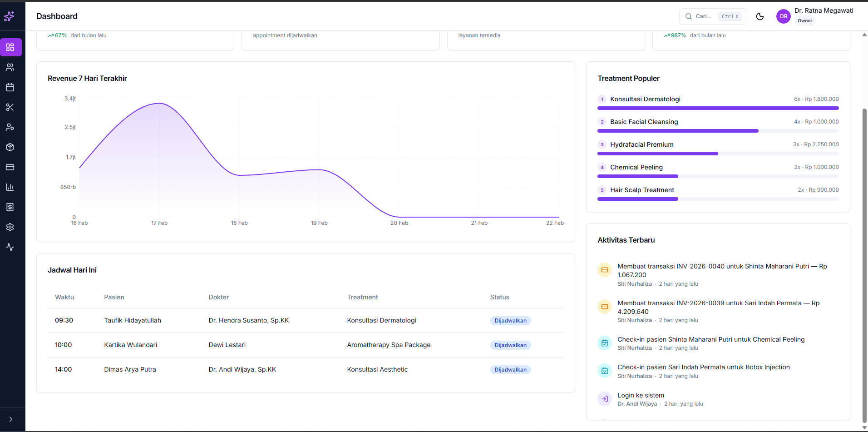
Task: Open the activity pulse sidebar icon
Action: pos(10,247)
